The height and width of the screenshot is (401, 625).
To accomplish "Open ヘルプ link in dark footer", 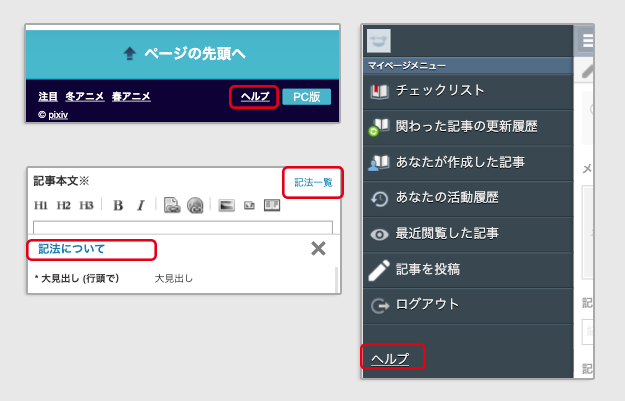I will 254,97.
